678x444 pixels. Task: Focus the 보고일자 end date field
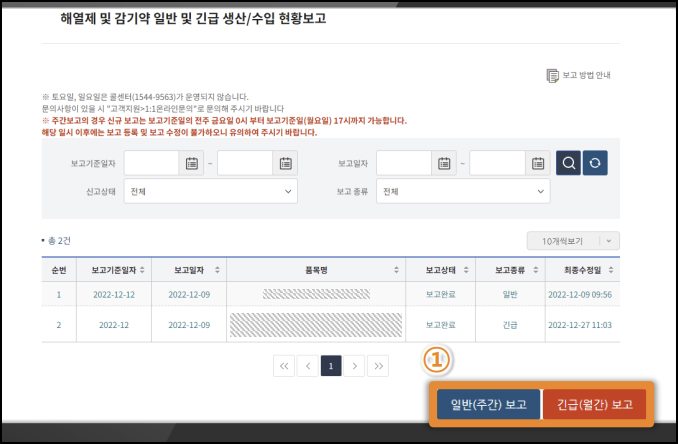(497, 163)
